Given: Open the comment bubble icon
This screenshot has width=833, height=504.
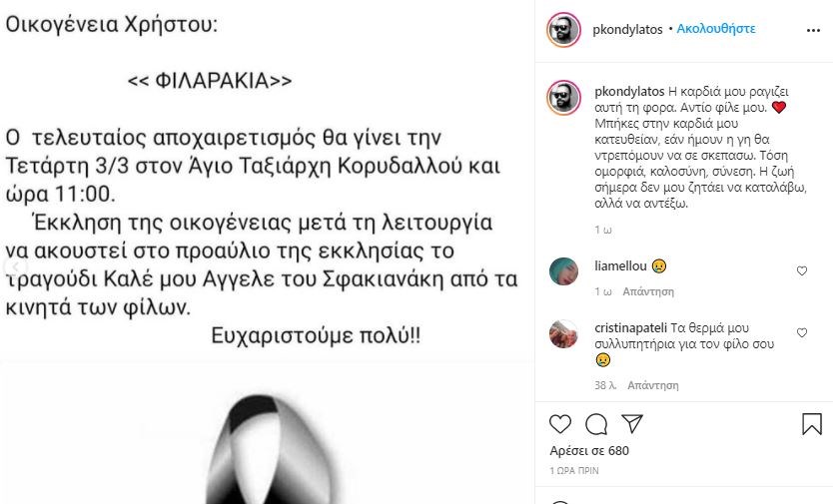Looking at the screenshot, I should pos(596,424).
